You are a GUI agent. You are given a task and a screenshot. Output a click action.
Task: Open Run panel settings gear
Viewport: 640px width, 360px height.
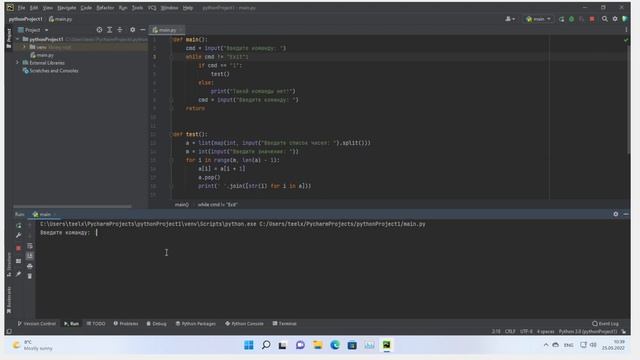pos(616,214)
